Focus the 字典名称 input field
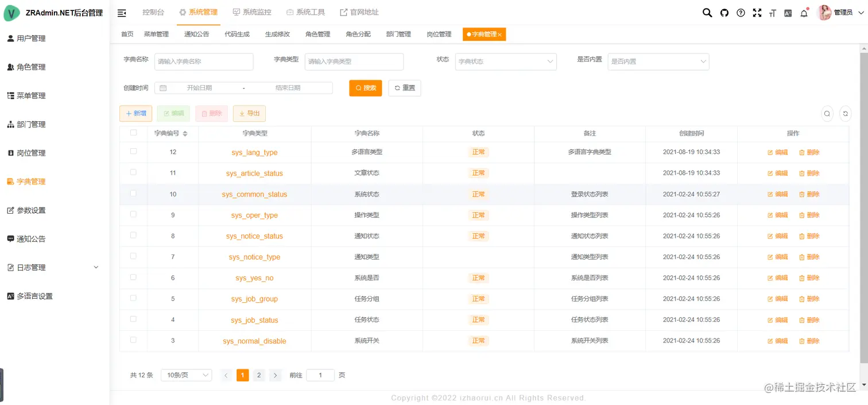This screenshot has width=868, height=405. pos(204,61)
